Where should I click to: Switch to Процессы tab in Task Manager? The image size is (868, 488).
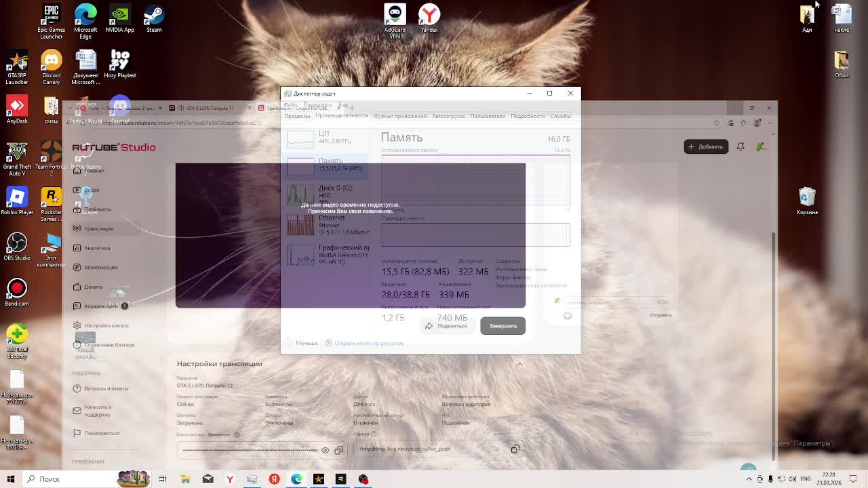297,116
